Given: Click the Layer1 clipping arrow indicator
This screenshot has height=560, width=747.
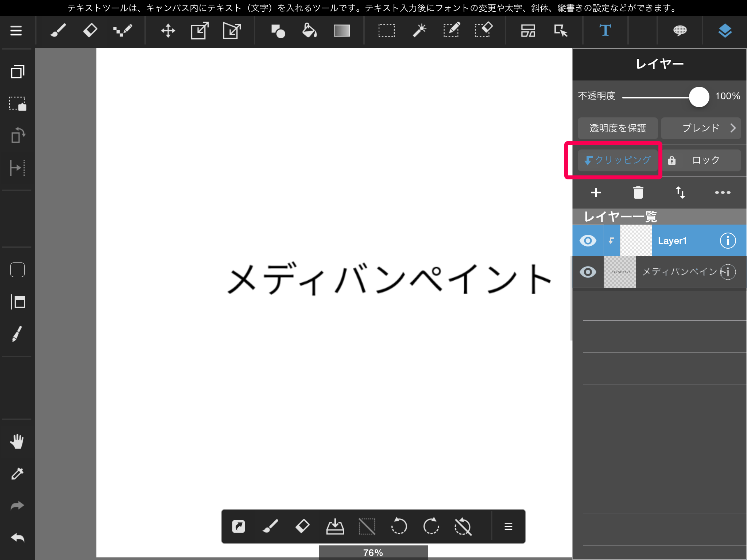Looking at the screenshot, I should pyautogui.click(x=612, y=241).
